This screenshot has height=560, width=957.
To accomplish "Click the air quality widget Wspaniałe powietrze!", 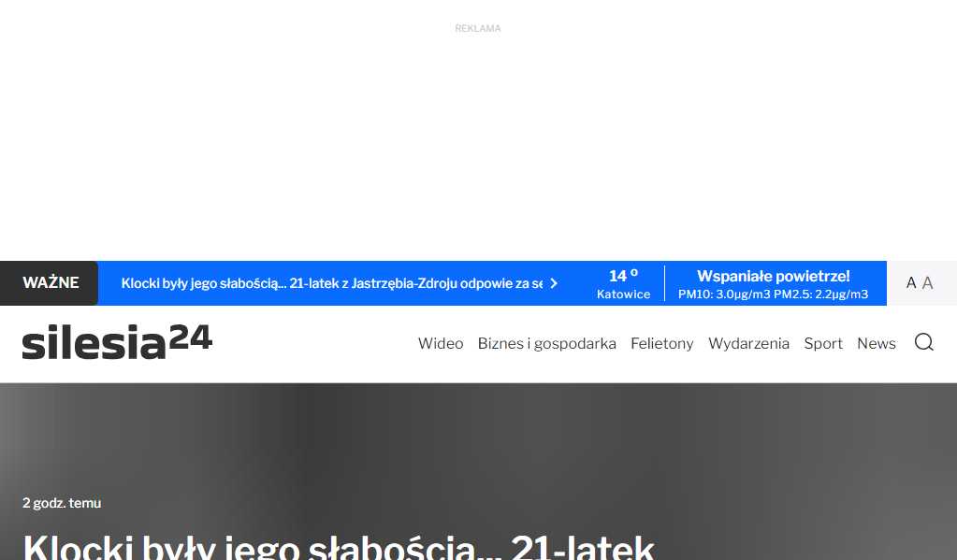I will click(x=773, y=283).
